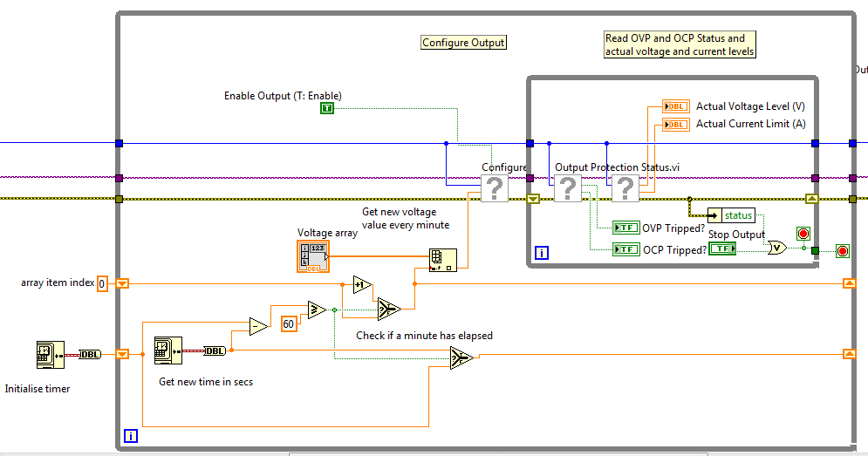
Task: Click the index right shift register
Action: [x=849, y=283]
